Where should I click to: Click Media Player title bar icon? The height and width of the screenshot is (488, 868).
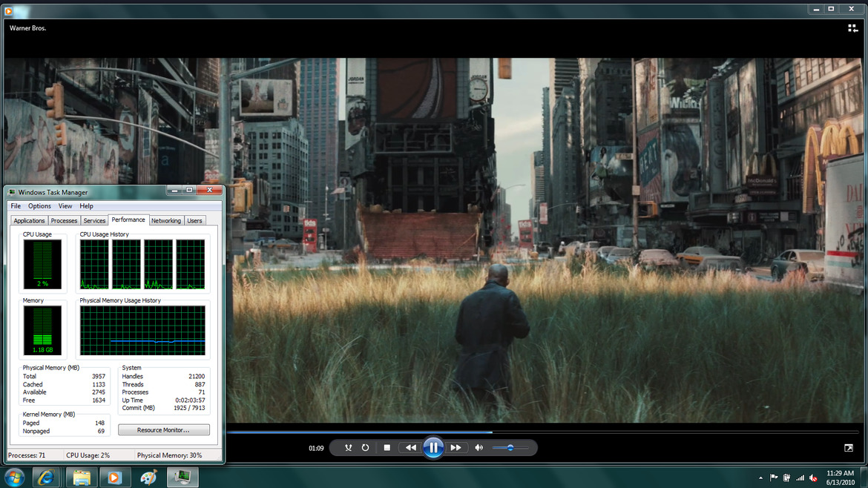coord(8,10)
